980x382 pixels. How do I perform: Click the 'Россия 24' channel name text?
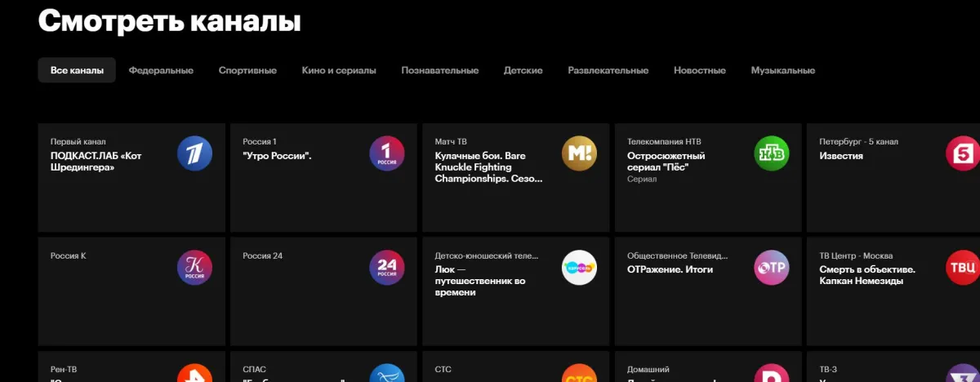tap(263, 255)
